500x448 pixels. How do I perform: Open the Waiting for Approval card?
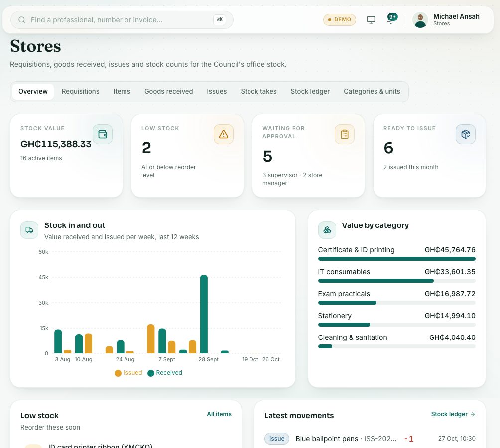click(x=308, y=156)
